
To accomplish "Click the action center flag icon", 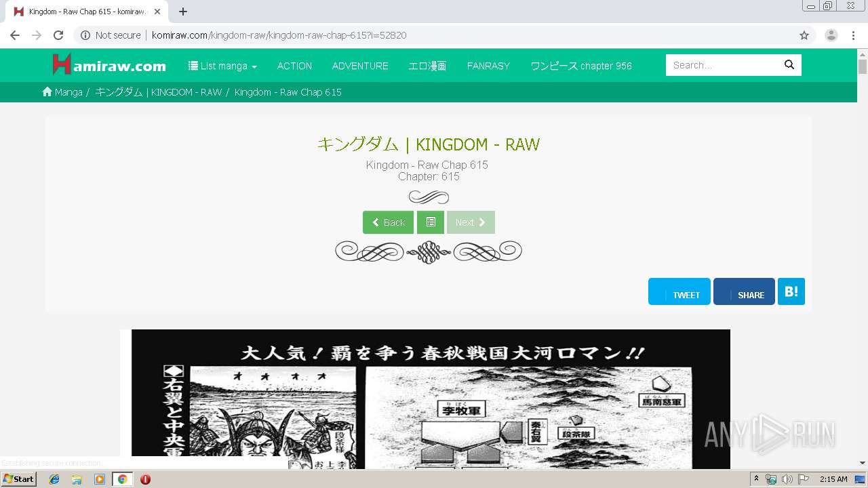I will [803, 479].
